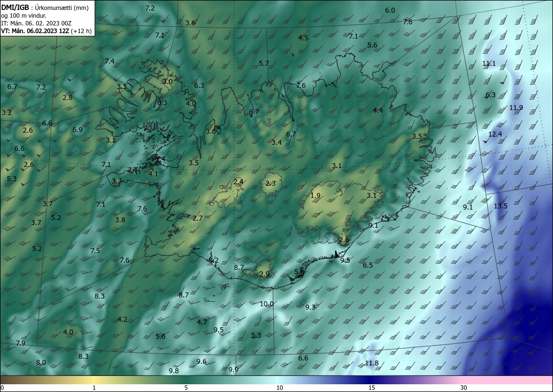Click the map value '2.9'
The height and width of the screenshot is (392, 553).
[264, 274]
